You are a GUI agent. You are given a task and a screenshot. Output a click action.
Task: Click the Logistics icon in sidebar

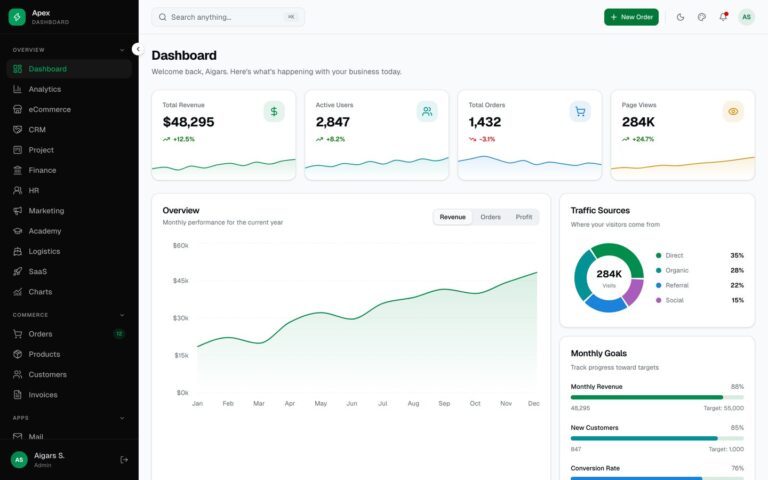click(18, 251)
